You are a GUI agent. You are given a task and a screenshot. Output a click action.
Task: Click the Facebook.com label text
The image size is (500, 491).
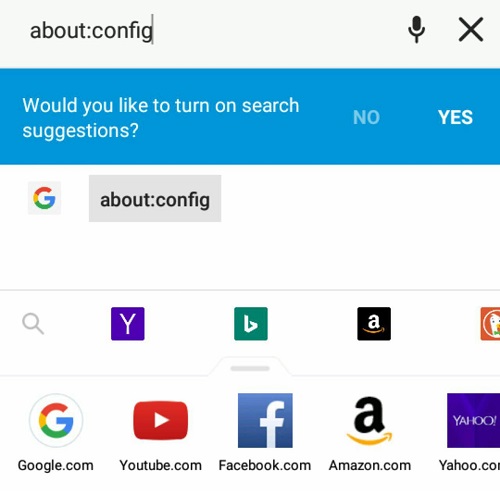(265, 465)
